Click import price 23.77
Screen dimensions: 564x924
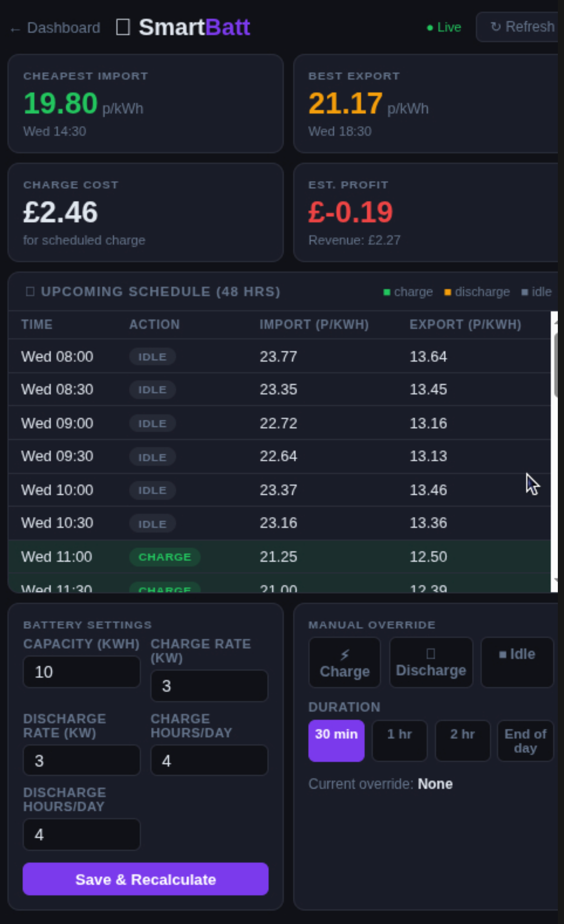coord(278,356)
